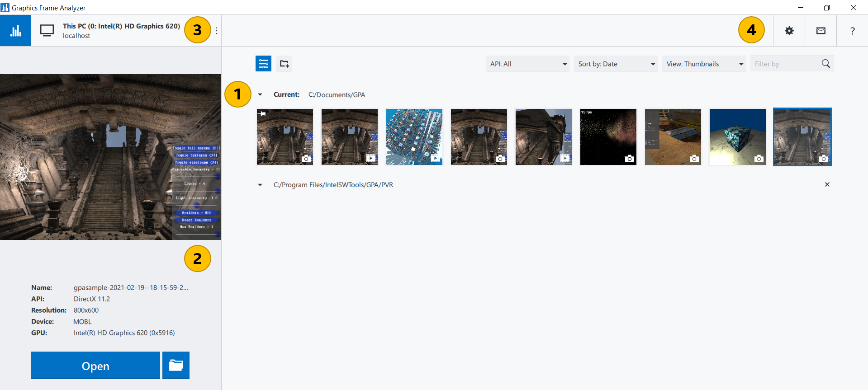Viewport: 868px width, 390px height.
Task: Open help with the question mark icon
Action: click(x=853, y=31)
